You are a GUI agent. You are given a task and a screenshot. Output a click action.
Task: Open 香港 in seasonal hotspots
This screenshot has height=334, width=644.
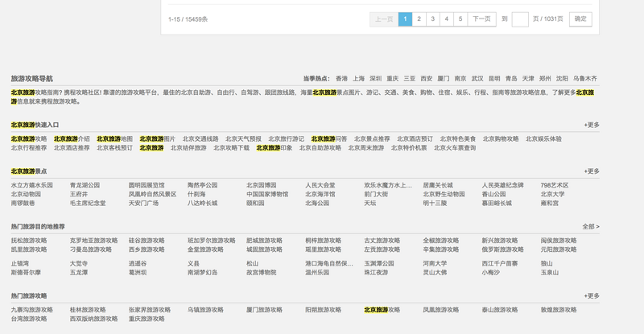coord(341,78)
